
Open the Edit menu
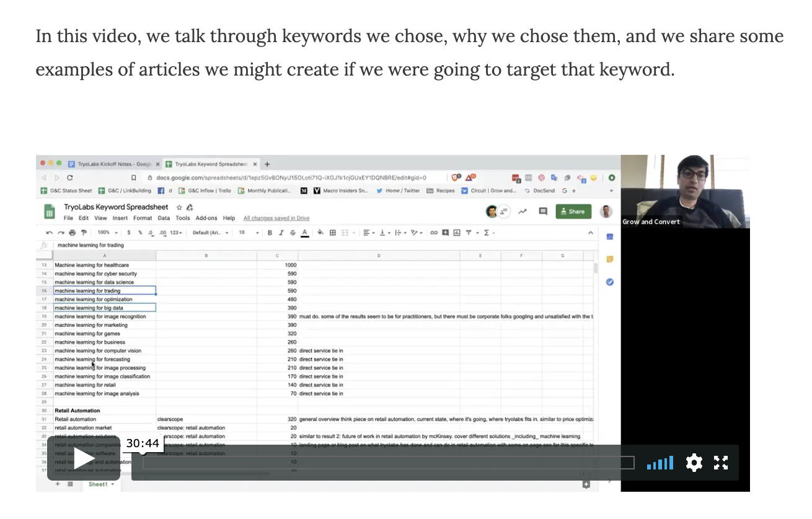84,218
